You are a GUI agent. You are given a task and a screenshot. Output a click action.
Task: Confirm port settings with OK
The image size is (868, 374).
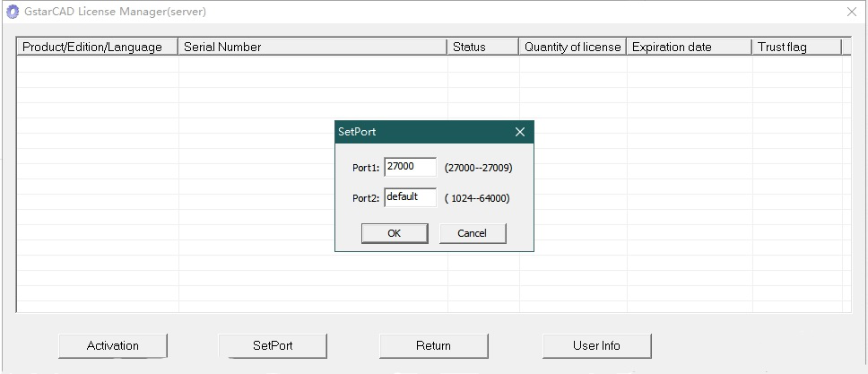[394, 233]
